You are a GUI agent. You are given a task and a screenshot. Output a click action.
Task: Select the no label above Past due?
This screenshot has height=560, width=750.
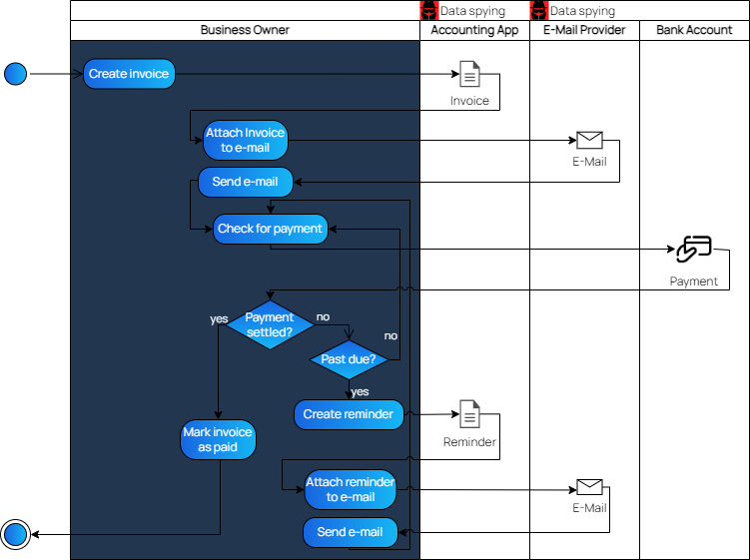pos(390,335)
